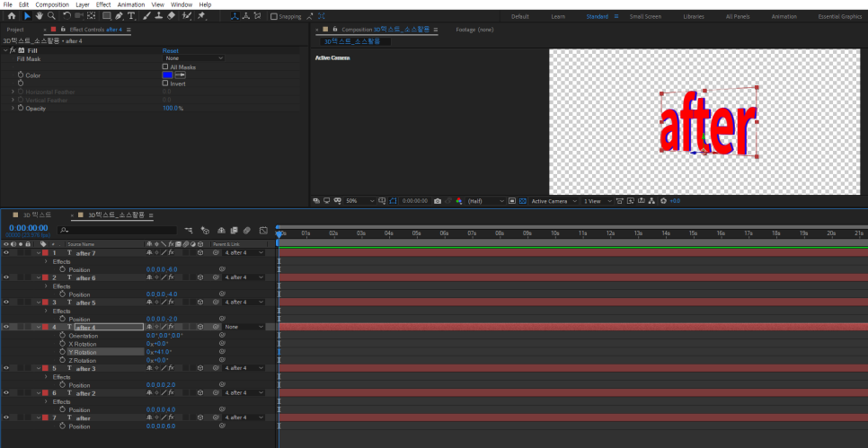Open the Active Camera view dropdown

pyautogui.click(x=554, y=201)
